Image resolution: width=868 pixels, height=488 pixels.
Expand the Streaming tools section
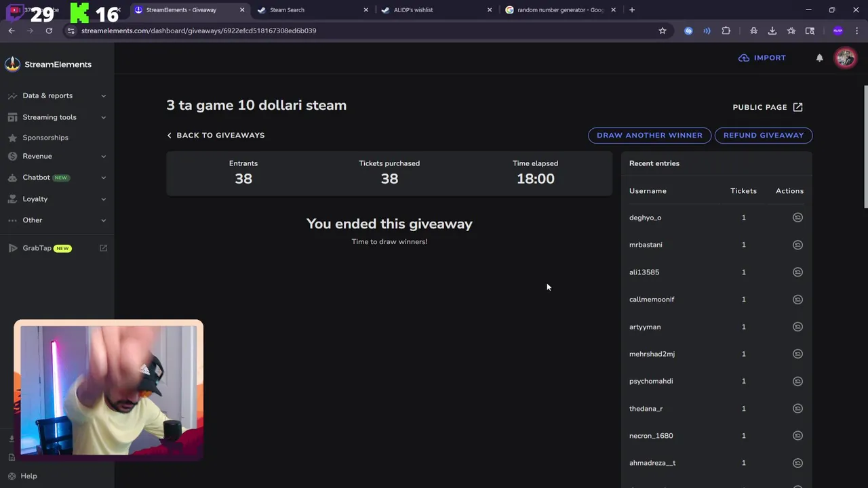57,117
